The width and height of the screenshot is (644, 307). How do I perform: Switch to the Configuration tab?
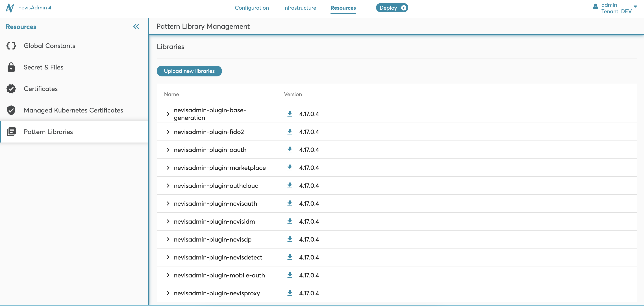pos(252,8)
